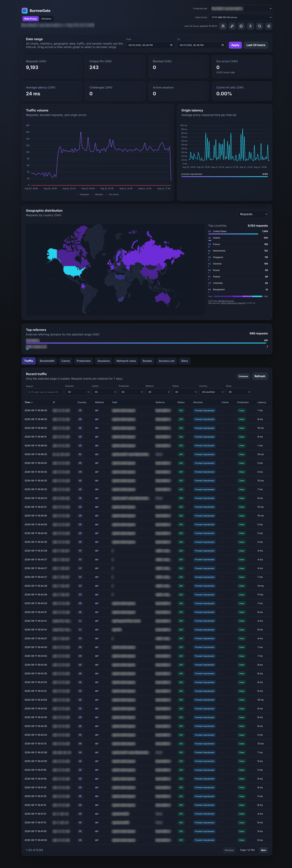The image size is (292, 868).
Task: Switch to the Streams mode
Action: [x=46, y=19]
